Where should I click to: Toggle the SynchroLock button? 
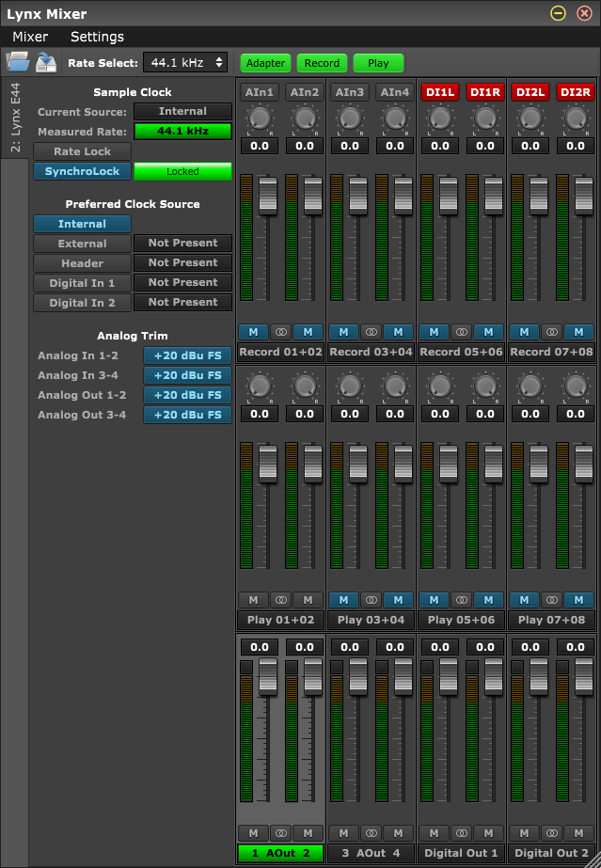click(82, 171)
